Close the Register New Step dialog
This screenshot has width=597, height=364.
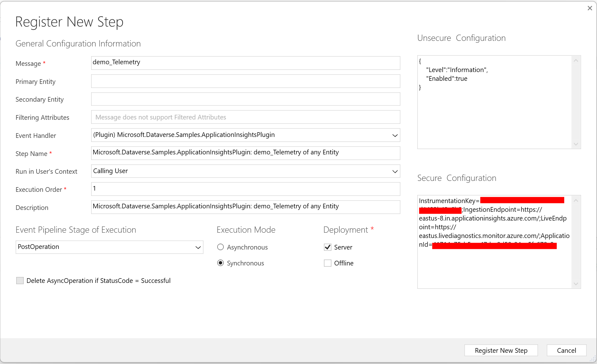(x=590, y=8)
